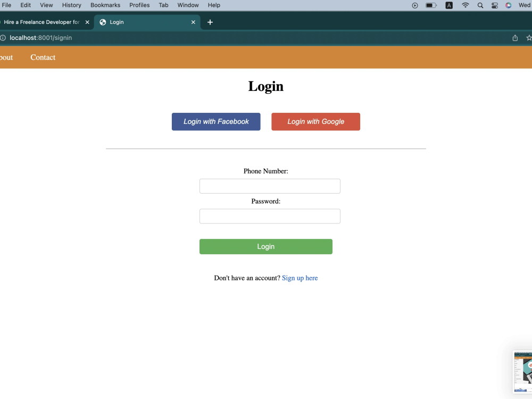The width and height of the screenshot is (532, 399).
Task: Click the Wed date in menu bar
Action: click(x=525, y=5)
